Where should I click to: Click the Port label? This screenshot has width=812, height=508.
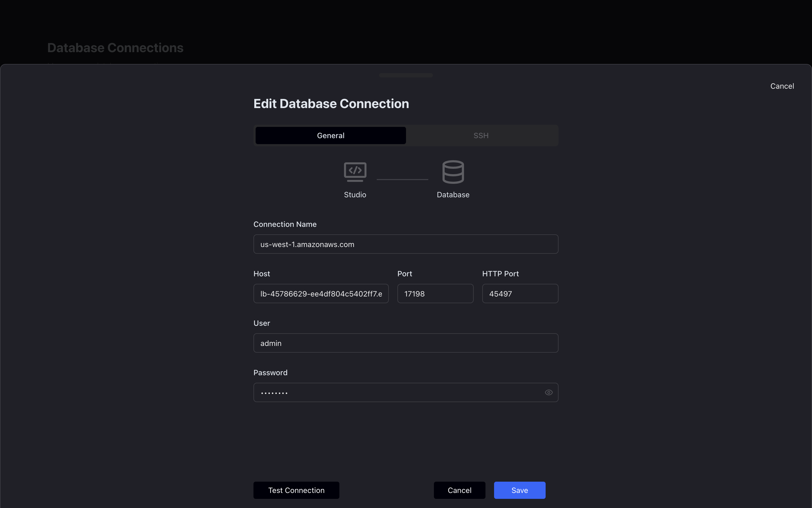pos(405,274)
